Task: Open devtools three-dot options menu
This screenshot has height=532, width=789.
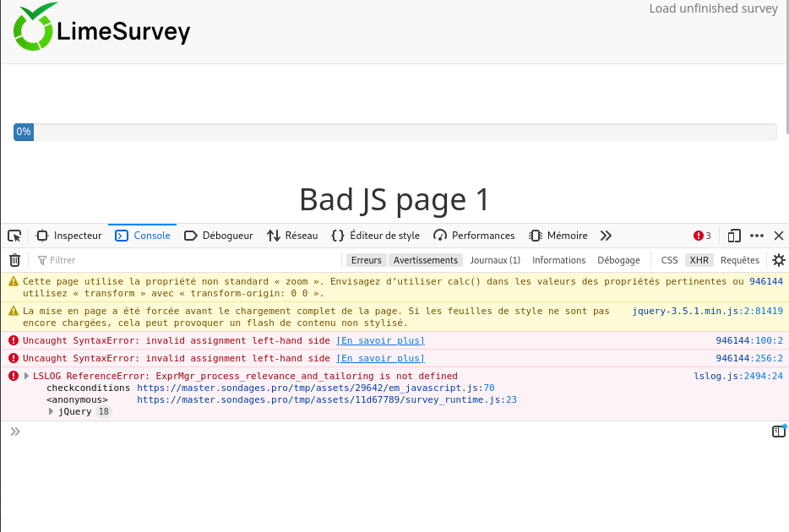Action: (757, 236)
